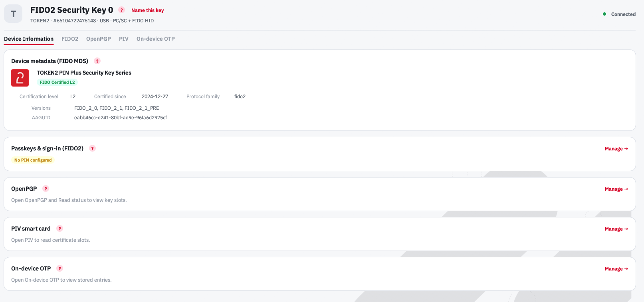Open help icon next to FIDO2 Security Key 0
Screen dimensions: 644x302
pyautogui.click(x=122, y=10)
